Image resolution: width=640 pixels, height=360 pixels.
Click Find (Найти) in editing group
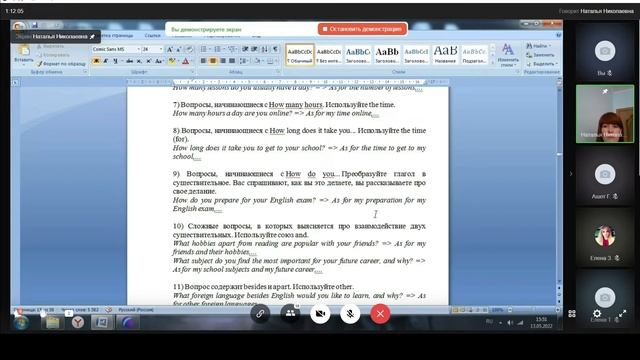(x=539, y=46)
